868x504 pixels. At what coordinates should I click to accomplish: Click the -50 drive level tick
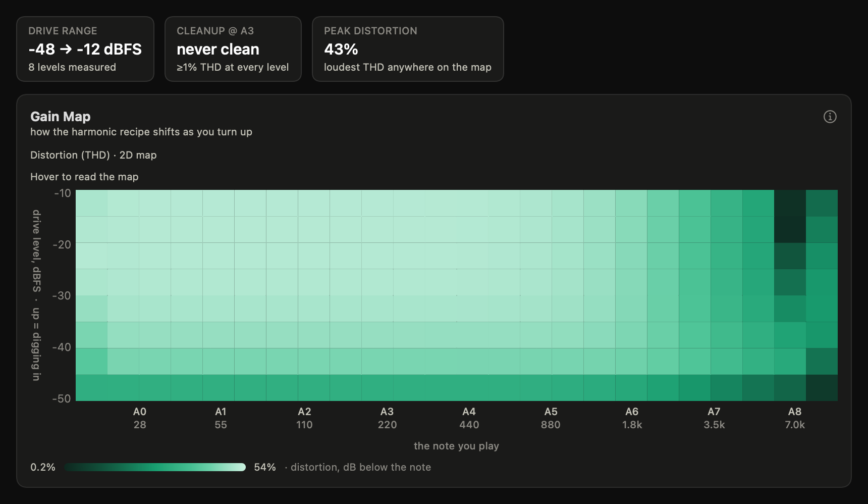[62, 398]
